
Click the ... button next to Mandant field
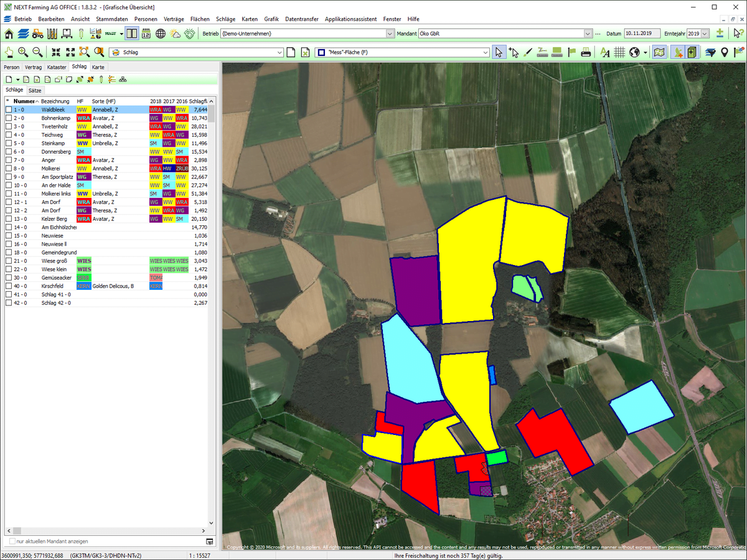pos(598,34)
